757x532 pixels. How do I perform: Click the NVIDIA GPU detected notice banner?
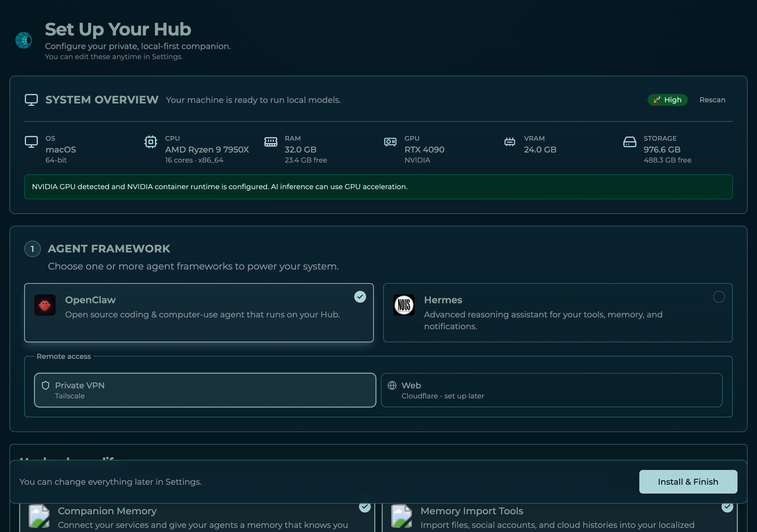point(378,186)
